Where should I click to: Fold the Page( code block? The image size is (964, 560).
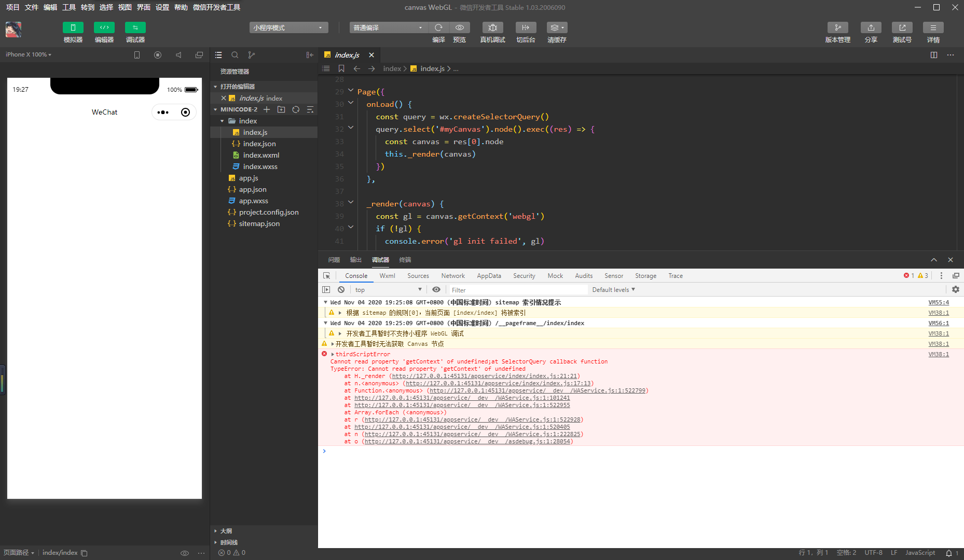click(351, 90)
